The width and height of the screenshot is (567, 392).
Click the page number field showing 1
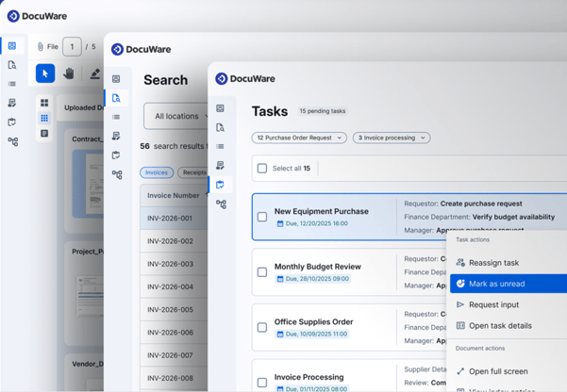click(x=72, y=46)
